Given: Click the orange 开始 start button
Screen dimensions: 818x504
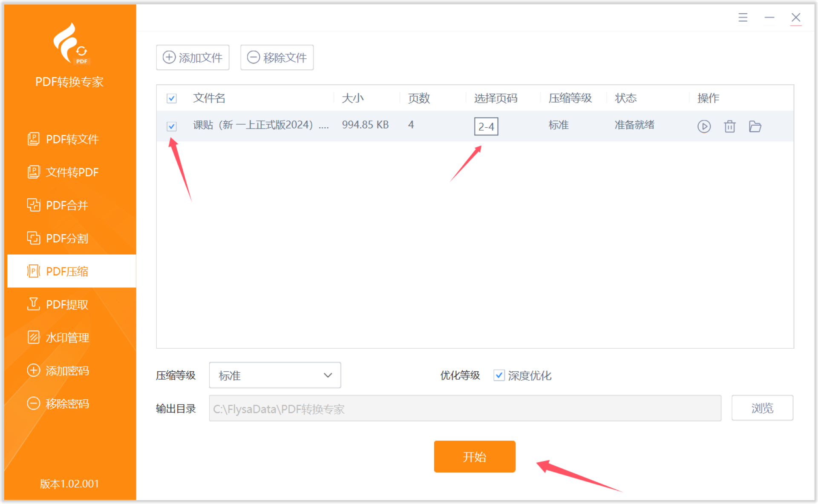Looking at the screenshot, I should 475,456.
